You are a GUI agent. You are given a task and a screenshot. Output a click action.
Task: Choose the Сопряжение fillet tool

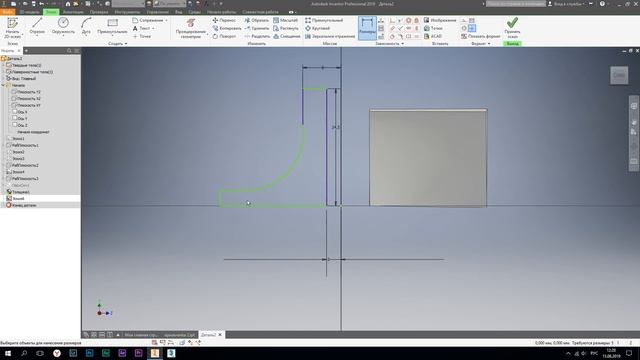pos(147,20)
